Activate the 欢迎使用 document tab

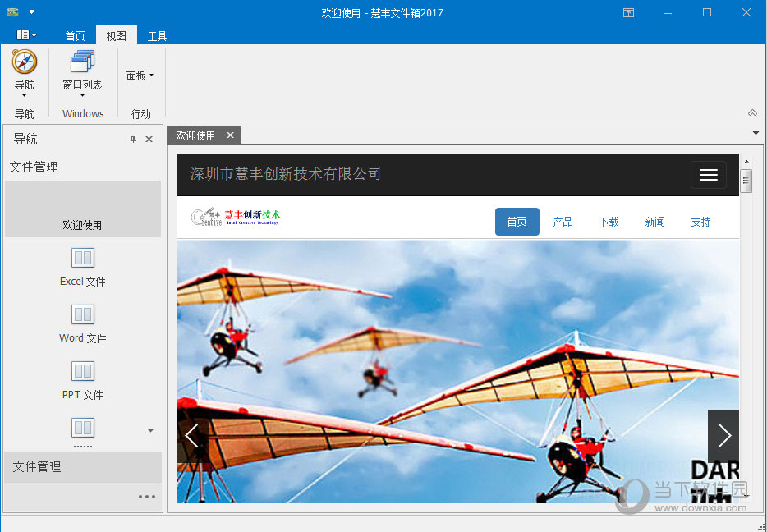pyautogui.click(x=195, y=135)
